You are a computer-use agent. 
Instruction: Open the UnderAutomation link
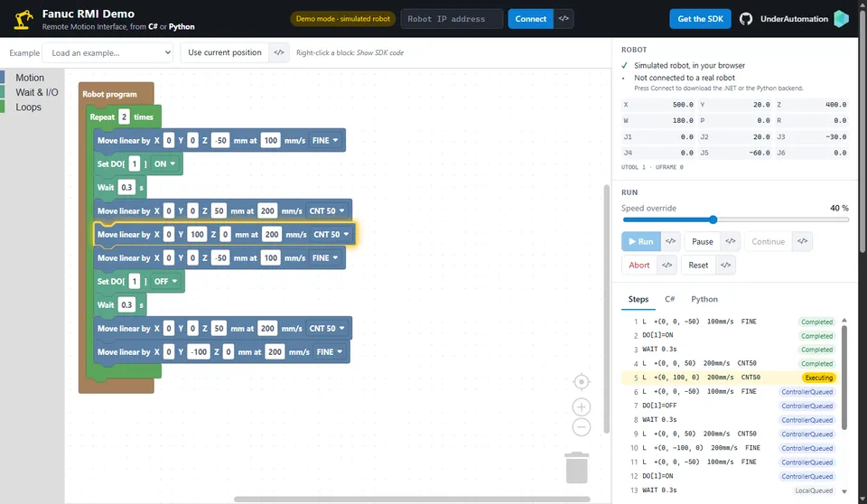794,19
